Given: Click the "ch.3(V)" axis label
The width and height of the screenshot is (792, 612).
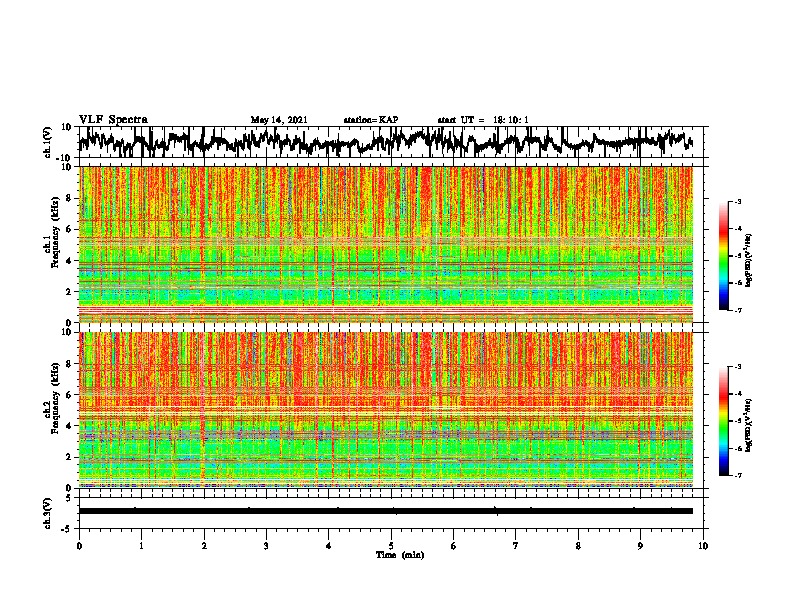Looking at the screenshot, I should click(47, 513).
